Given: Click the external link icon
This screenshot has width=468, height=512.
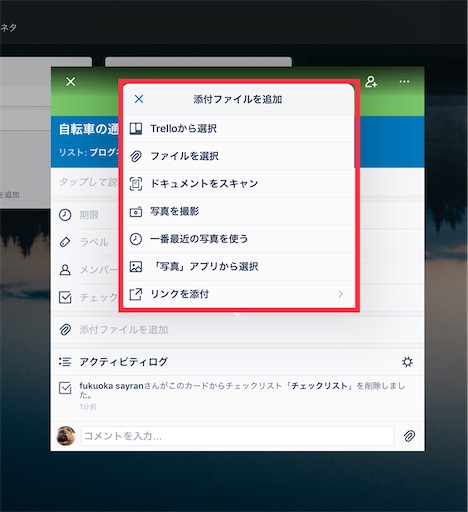Looking at the screenshot, I should (136, 294).
